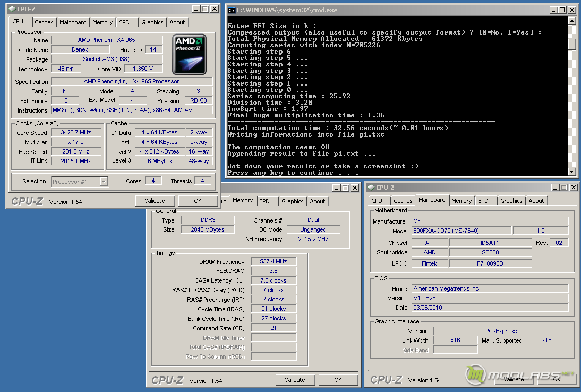Select Caches tab in the Mainboard window

(x=403, y=201)
